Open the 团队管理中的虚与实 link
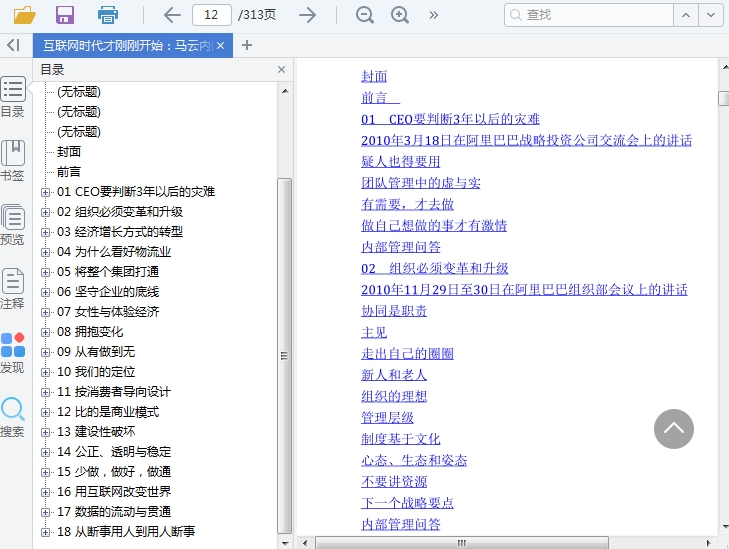729x549 pixels. 420,183
